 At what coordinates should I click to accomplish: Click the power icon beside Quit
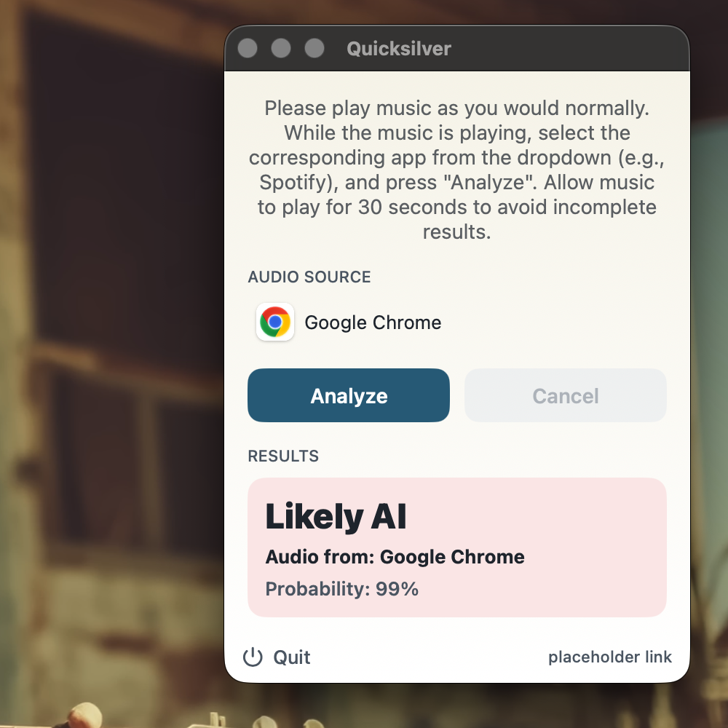253,657
